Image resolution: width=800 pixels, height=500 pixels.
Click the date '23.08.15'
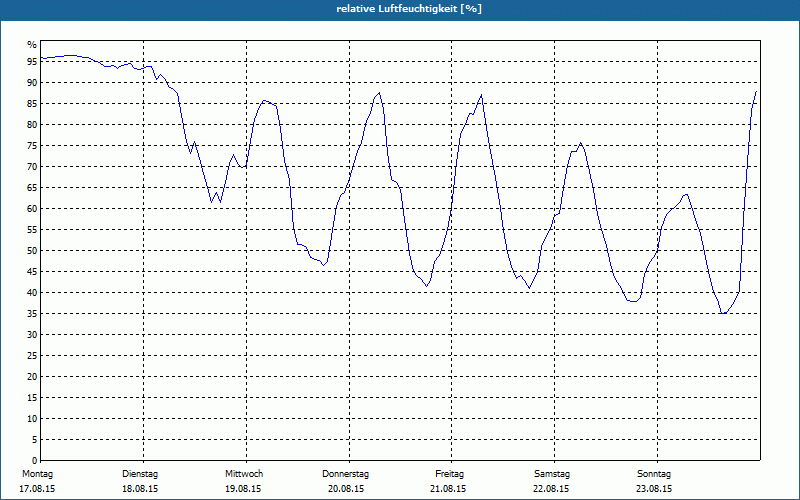654,489
